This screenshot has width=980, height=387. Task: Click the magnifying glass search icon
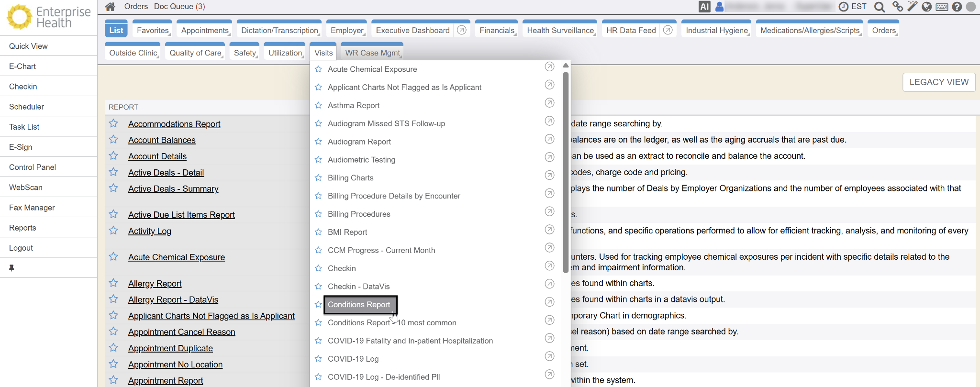click(x=879, y=7)
